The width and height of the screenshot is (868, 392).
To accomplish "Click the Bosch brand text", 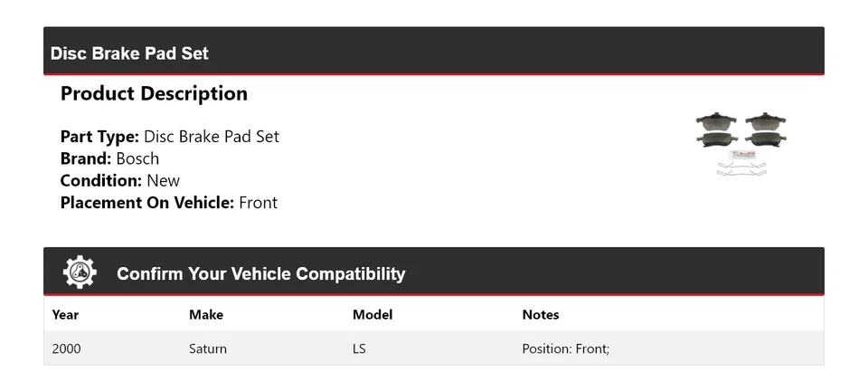I will coord(137,158).
